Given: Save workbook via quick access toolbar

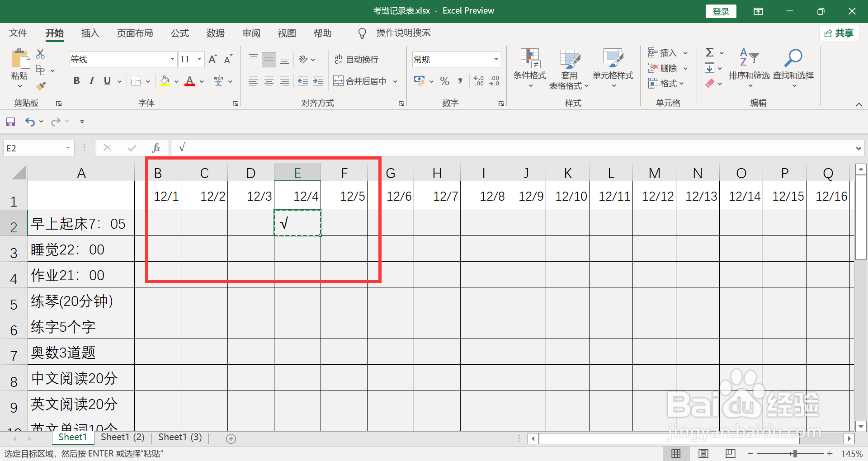Looking at the screenshot, I should (x=10, y=122).
